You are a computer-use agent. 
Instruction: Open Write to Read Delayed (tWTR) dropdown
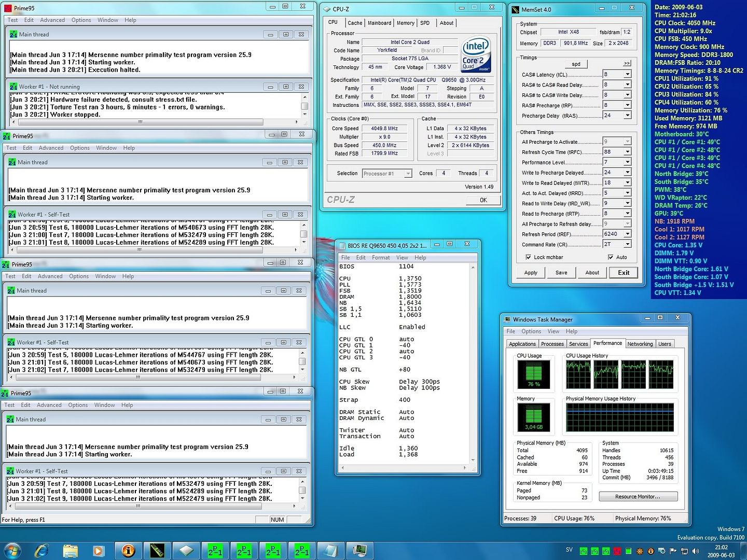pyautogui.click(x=628, y=183)
